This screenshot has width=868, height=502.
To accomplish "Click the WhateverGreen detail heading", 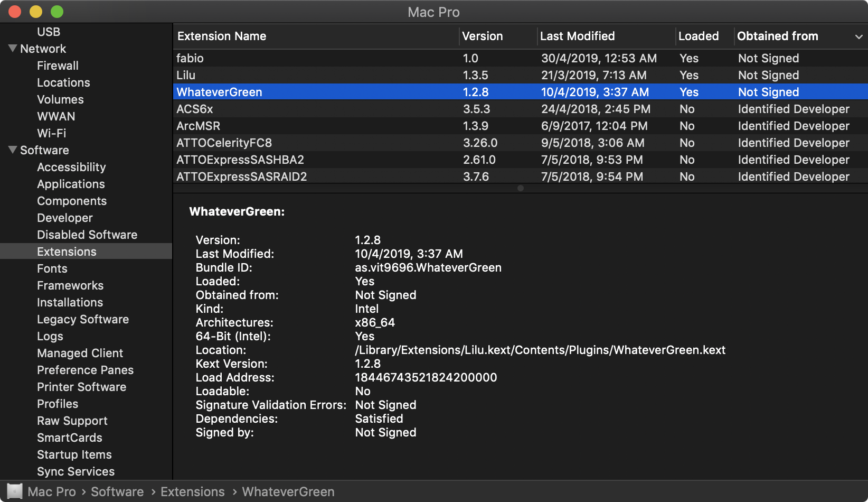I will [237, 211].
